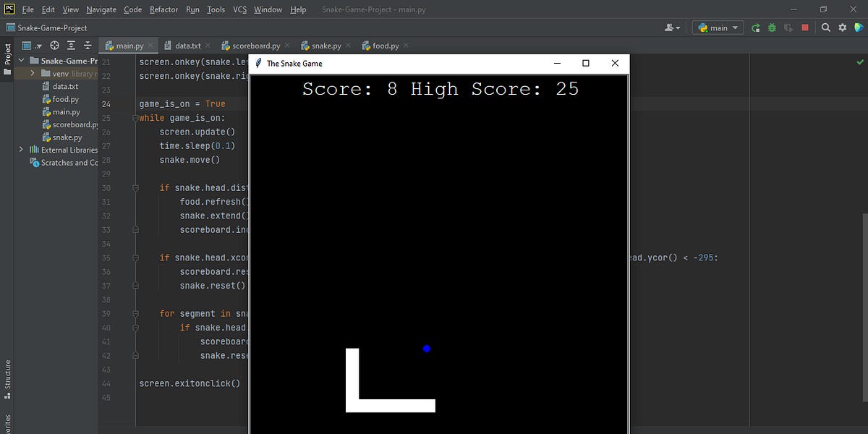Image resolution: width=868 pixels, height=434 pixels.
Task: Collapse all nodes in the Project tree
Action: (x=87, y=46)
